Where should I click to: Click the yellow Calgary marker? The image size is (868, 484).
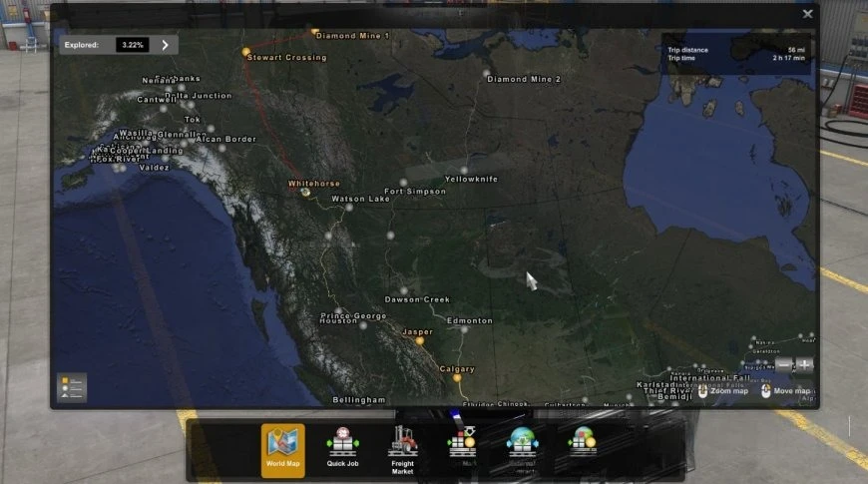coord(457,378)
